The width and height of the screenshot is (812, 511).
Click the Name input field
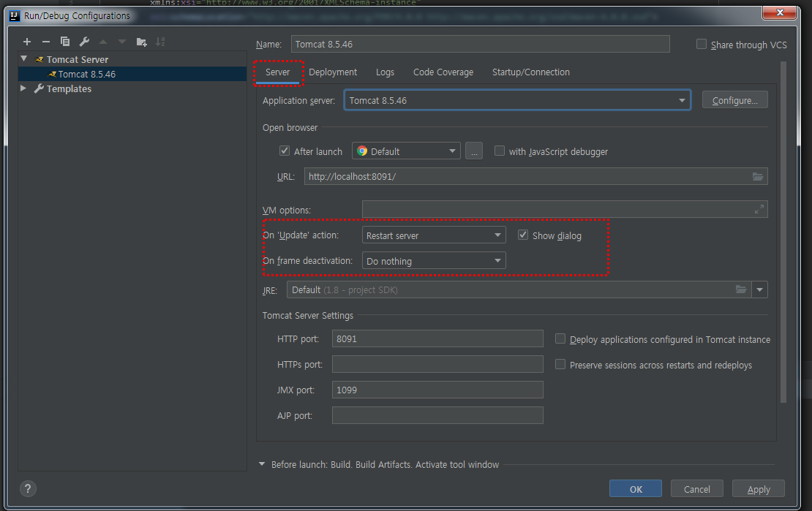pyautogui.click(x=480, y=44)
